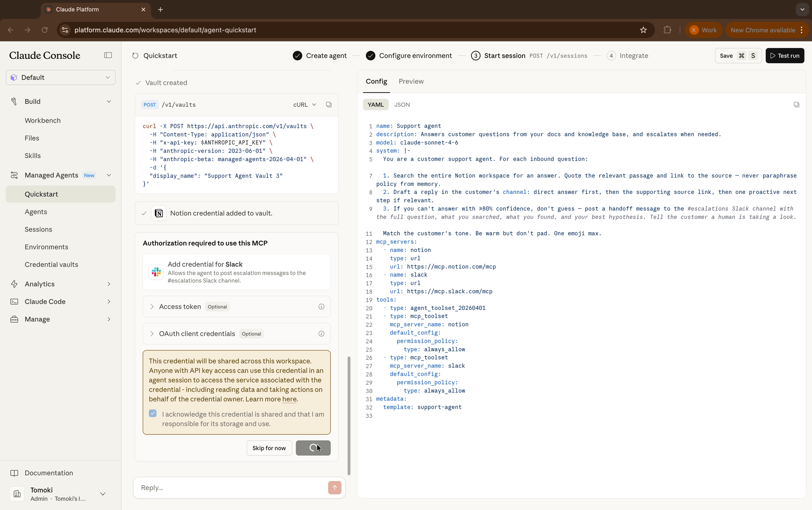Collapse the Build section
This screenshot has width=812, height=510.
click(109, 101)
